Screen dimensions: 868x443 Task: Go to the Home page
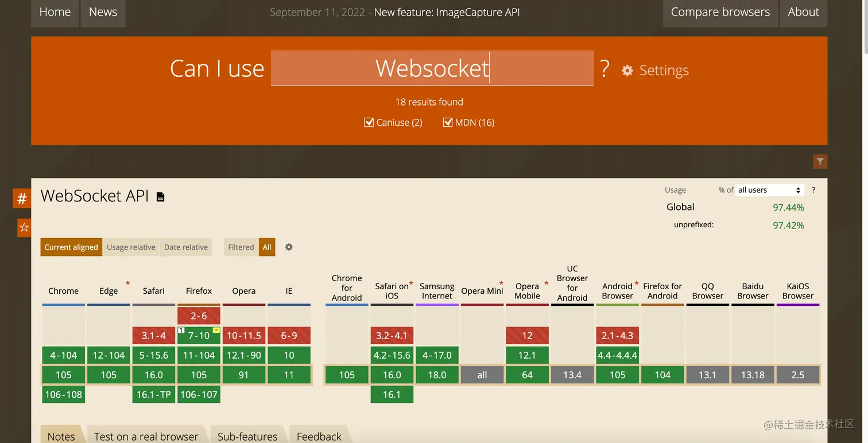tap(55, 12)
